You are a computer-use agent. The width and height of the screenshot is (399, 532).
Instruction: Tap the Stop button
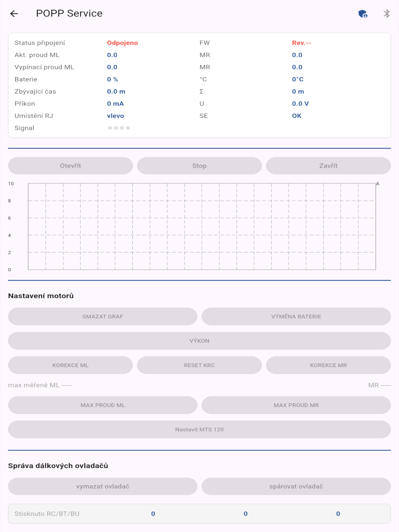(199, 166)
